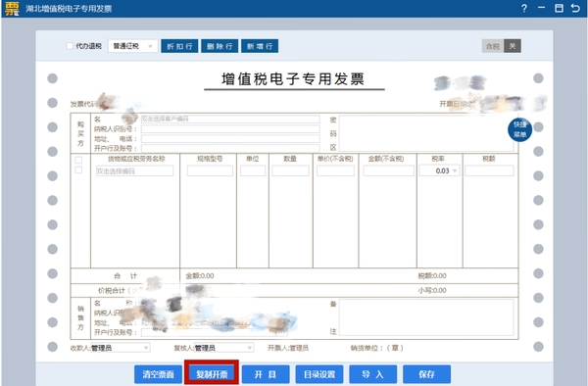Viewport: 588px width, 386px height.
Task: Click the buyer 纳税人识别号 field
Action: coord(230,129)
